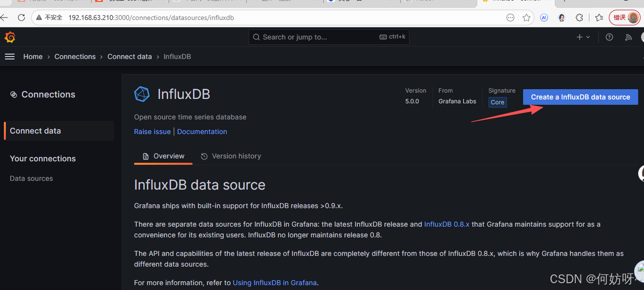
Task: Click the Search or jump to field
Action: click(329, 37)
